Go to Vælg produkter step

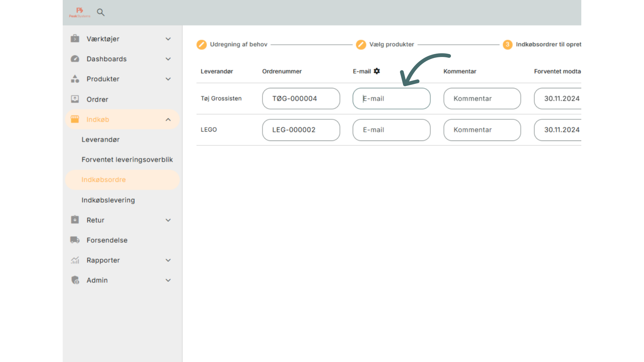tap(391, 44)
